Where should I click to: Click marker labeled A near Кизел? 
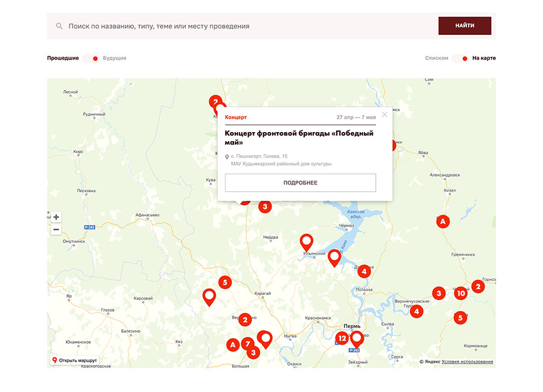tap(443, 222)
